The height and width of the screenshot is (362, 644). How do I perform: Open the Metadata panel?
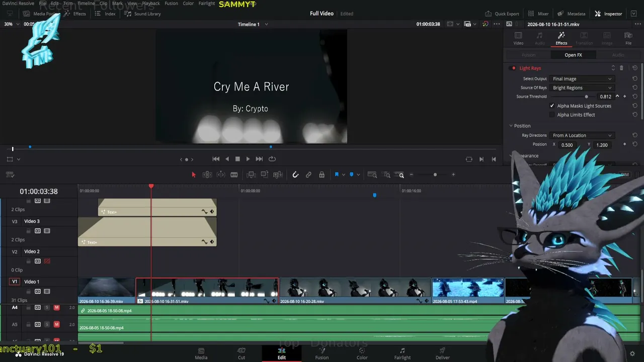pyautogui.click(x=572, y=14)
